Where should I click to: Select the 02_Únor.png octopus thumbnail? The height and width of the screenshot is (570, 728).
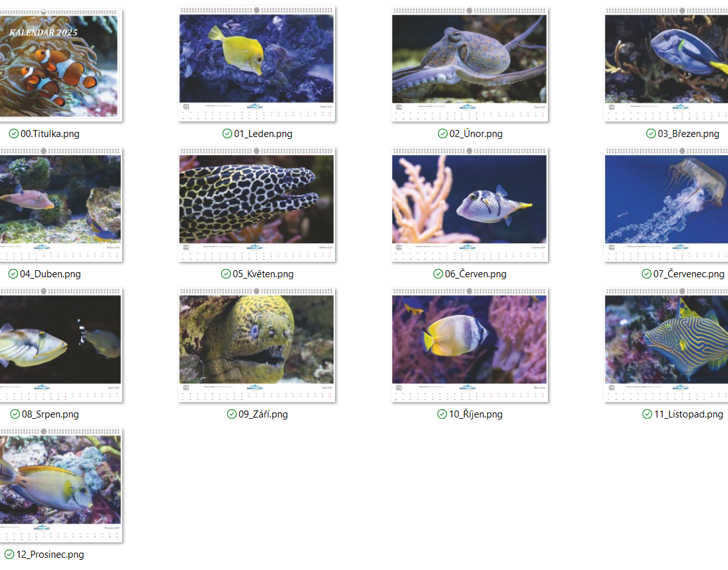coord(469,64)
